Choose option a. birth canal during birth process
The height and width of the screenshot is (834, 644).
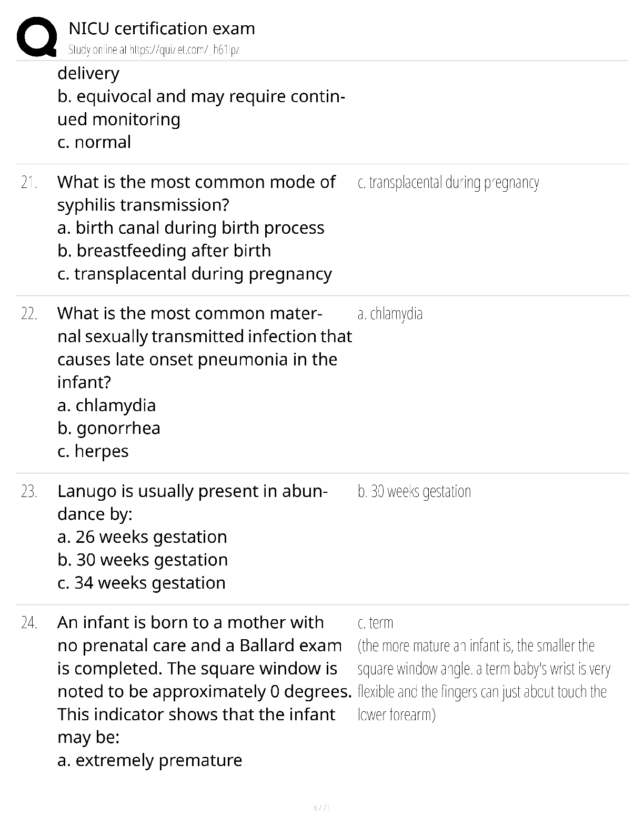[x=191, y=227]
